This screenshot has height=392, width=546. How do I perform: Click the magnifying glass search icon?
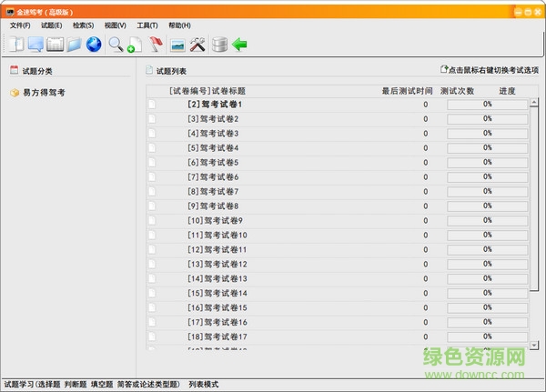[116, 45]
